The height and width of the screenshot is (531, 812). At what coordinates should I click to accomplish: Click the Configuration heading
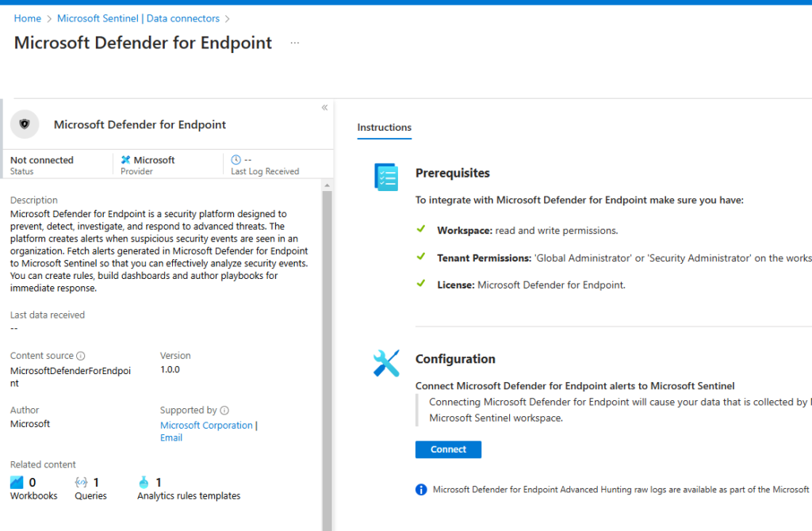point(455,359)
